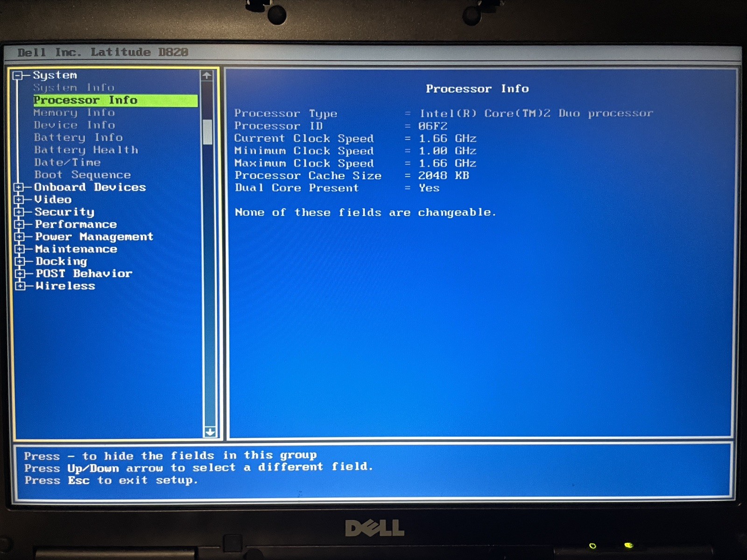The width and height of the screenshot is (747, 560).
Task: Select Maintenance label in tree
Action: (x=76, y=249)
